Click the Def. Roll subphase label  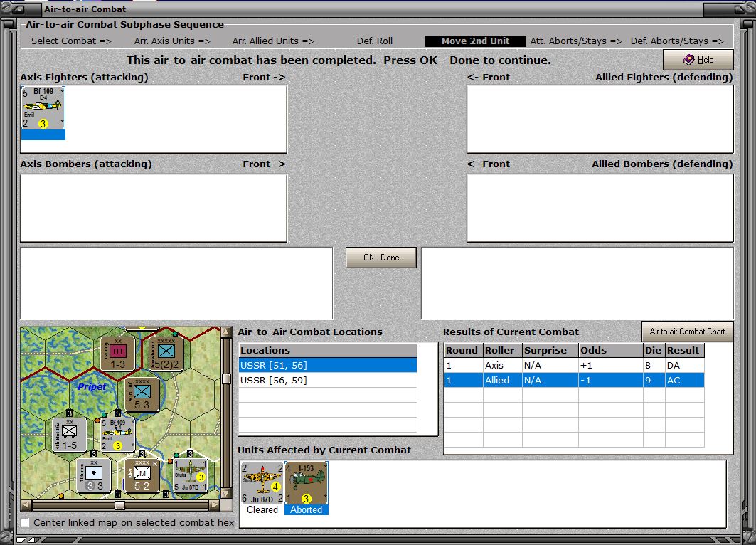click(x=375, y=41)
